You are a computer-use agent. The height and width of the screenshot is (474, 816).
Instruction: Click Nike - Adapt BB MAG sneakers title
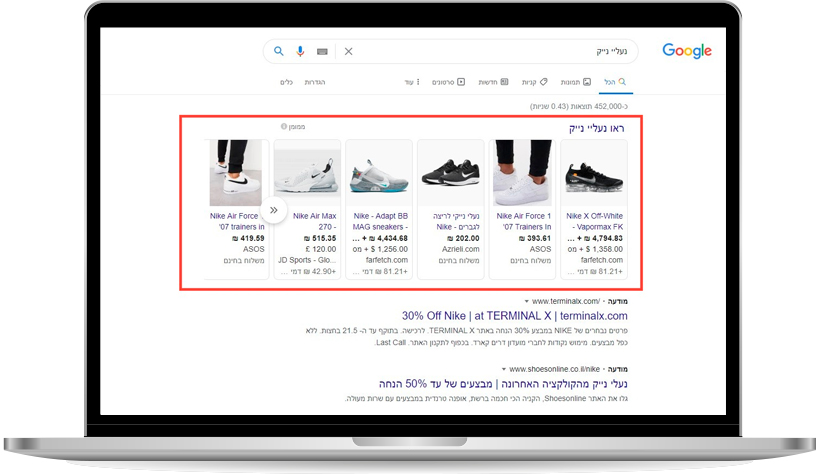click(380, 221)
